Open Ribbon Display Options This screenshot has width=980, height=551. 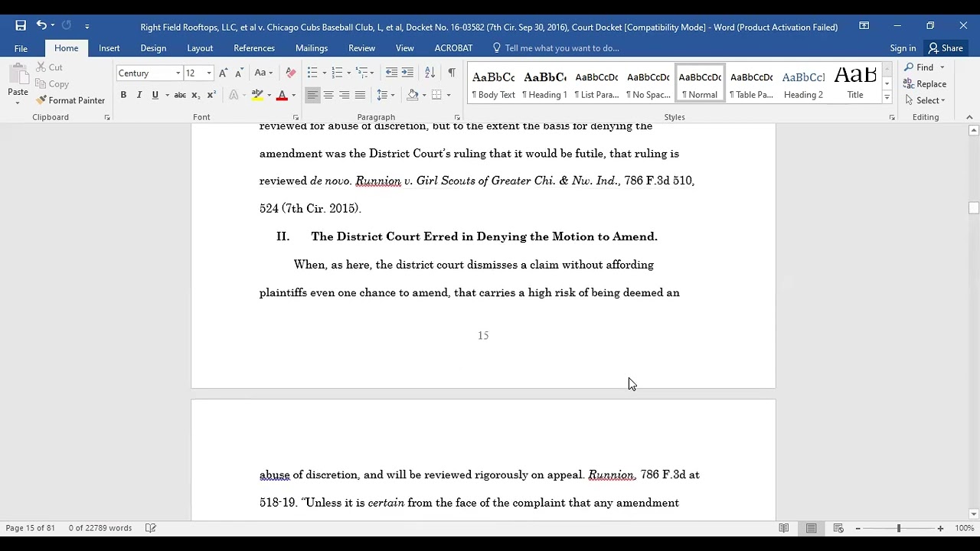coord(864,26)
